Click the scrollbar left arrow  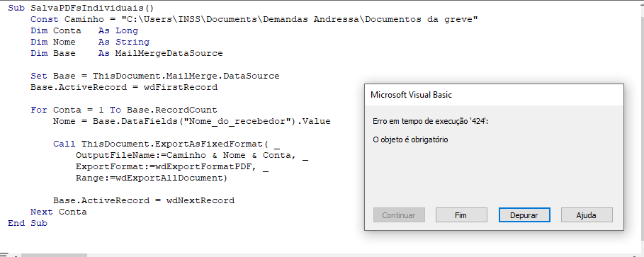click(16, 255)
